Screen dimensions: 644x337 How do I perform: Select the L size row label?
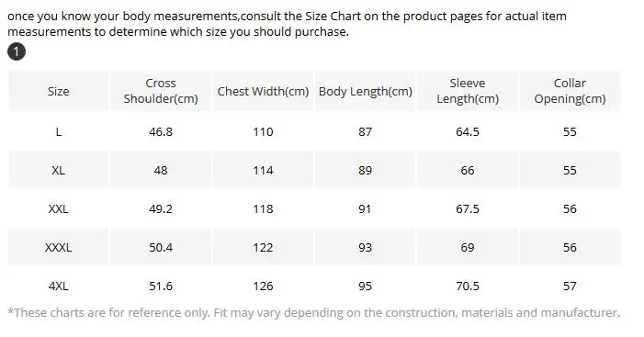click(58, 131)
